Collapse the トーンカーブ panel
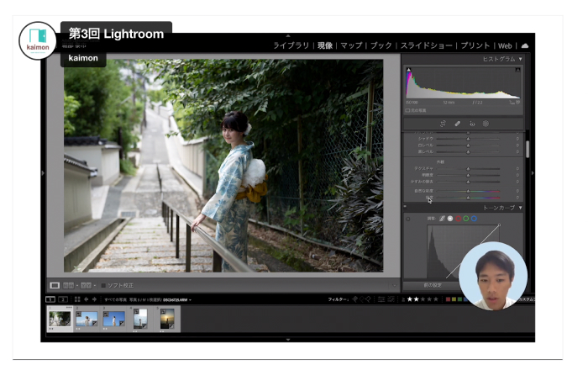 click(x=521, y=207)
